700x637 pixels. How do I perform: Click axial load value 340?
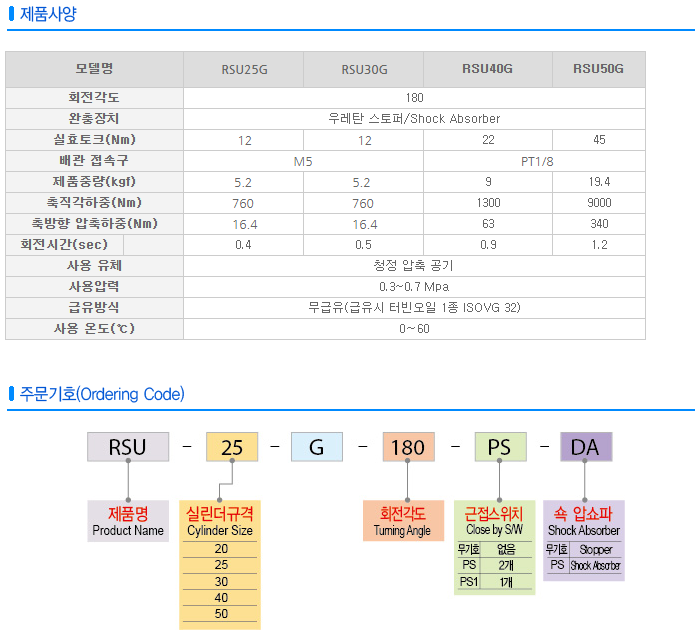pos(599,224)
